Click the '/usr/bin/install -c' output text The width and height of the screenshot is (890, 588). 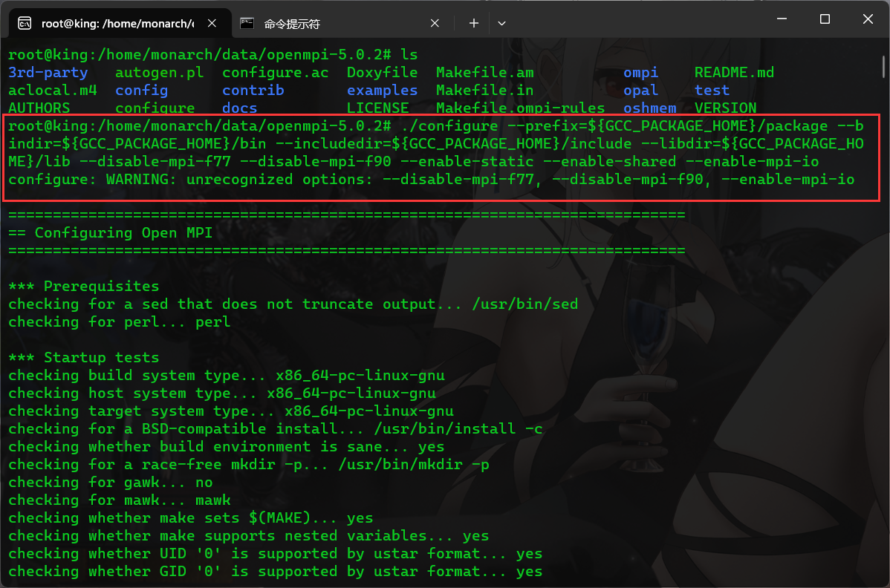point(458,428)
